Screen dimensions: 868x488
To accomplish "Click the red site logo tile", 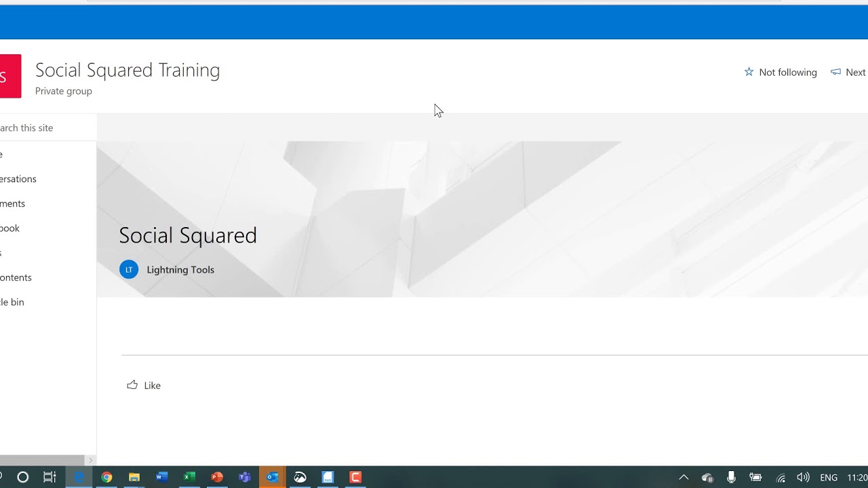I will [x=10, y=76].
